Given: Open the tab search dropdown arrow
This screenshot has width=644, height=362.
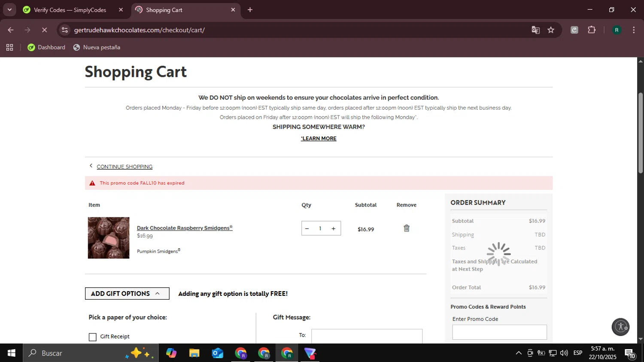Looking at the screenshot, I should click(9, 10).
